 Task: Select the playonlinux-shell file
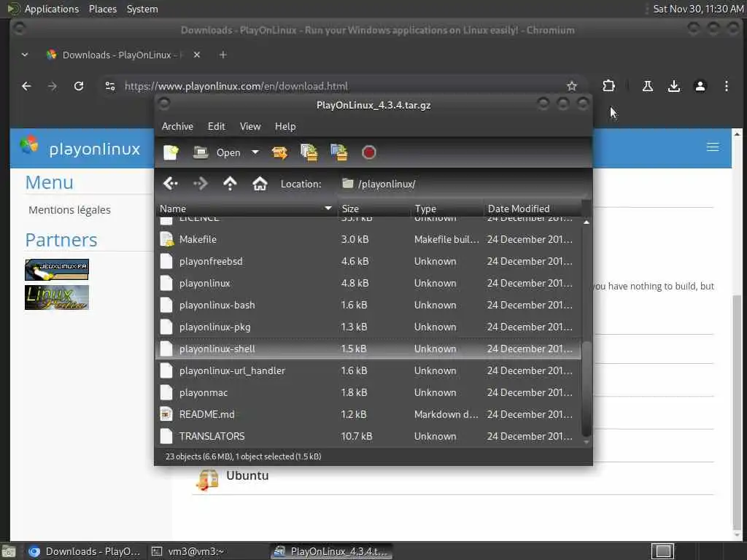pos(368,349)
